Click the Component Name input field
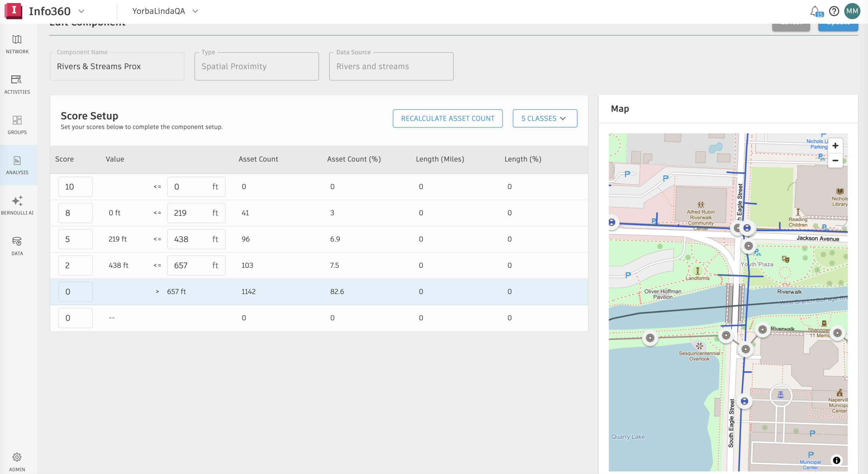This screenshot has width=868, height=474. 117,66
